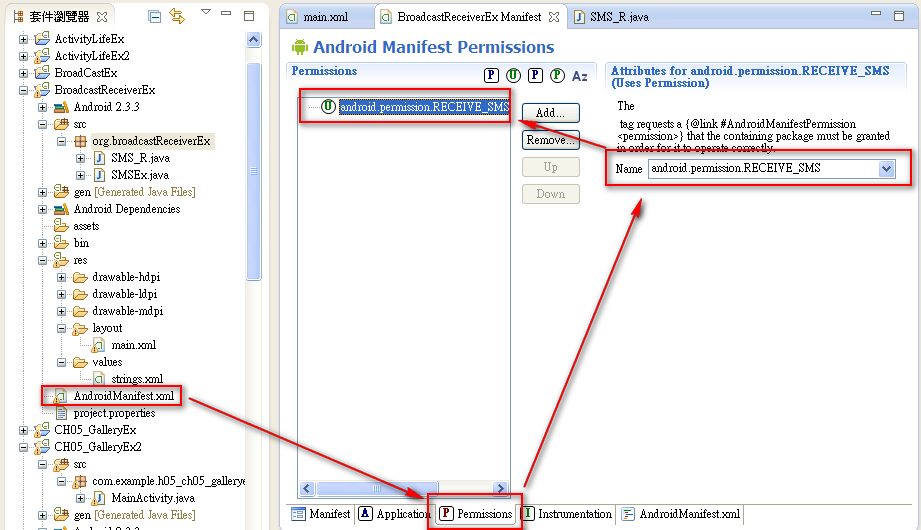Select AndroidManifest.xml in package explorer
The image size is (921, 530).
pos(123,396)
